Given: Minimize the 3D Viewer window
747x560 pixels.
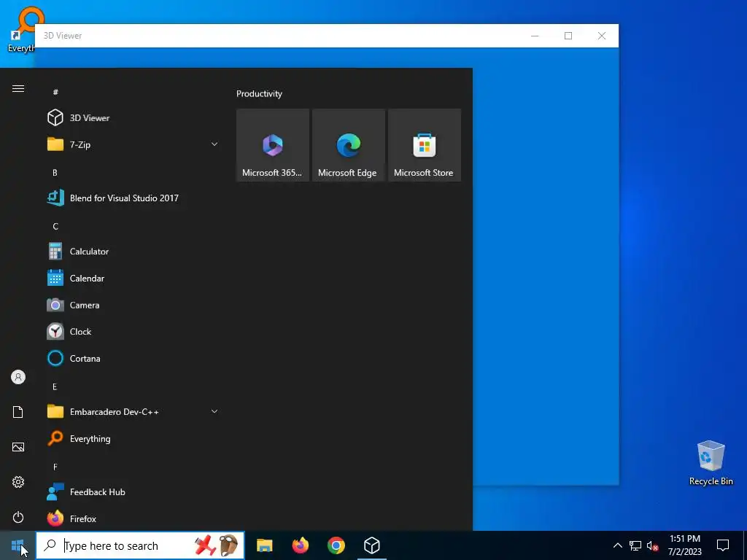Looking at the screenshot, I should coord(535,36).
